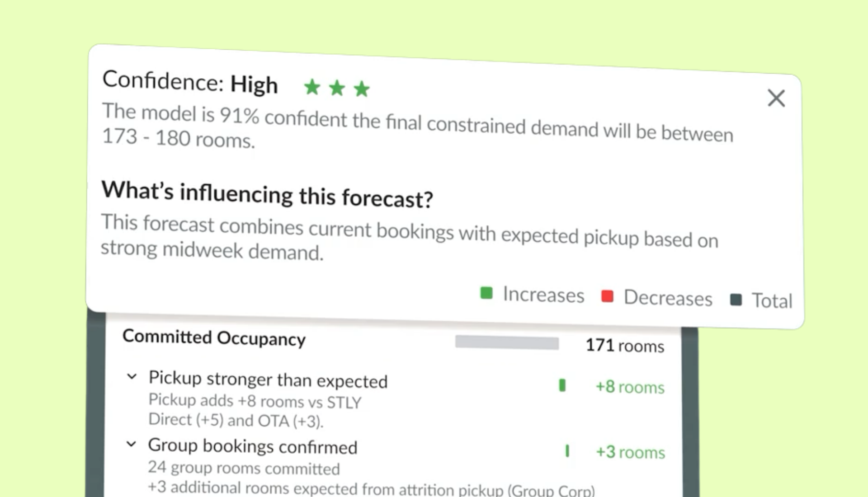Click the third green confidence star
This screenshot has width=868, height=497.
tap(362, 89)
